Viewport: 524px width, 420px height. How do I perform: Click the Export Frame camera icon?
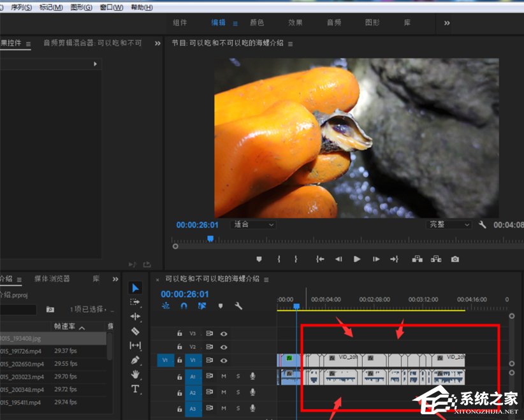click(455, 259)
